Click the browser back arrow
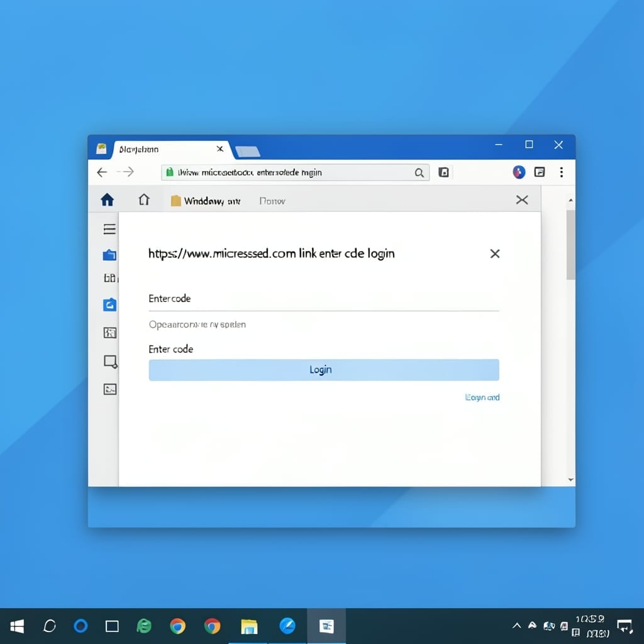Image resolution: width=644 pixels, height=644 pixels. (102, 172)
